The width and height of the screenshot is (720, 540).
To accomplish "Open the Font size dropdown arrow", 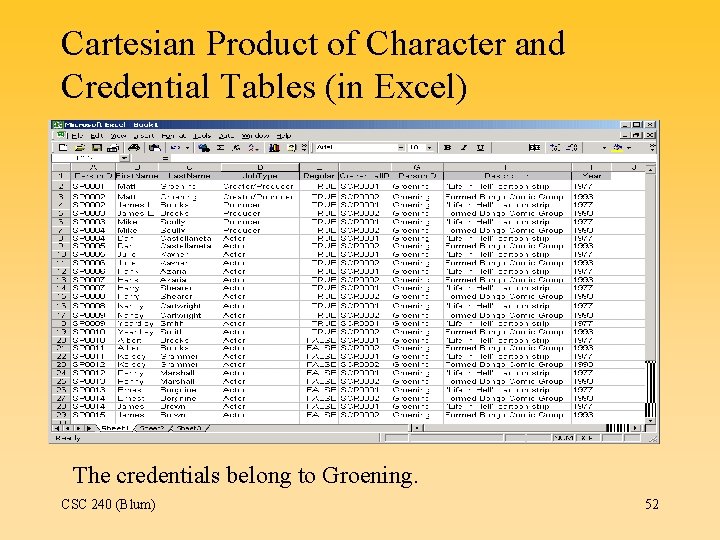I will [x=429, y=148].
